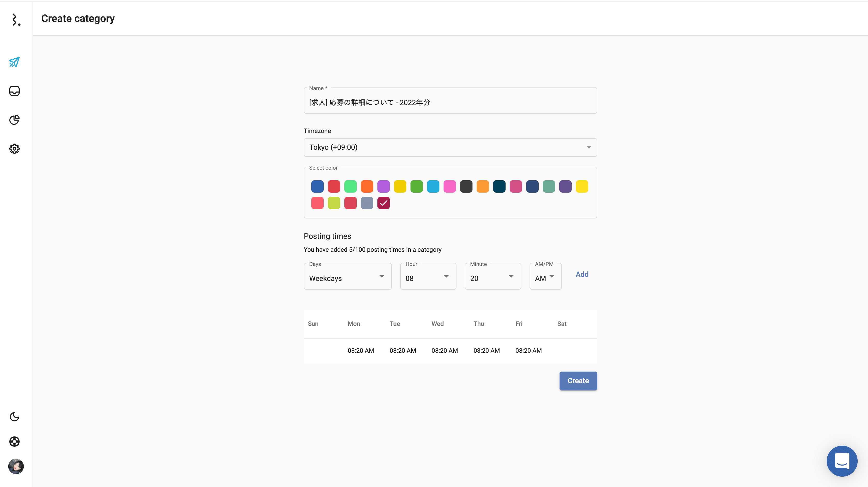Pick the hot pink color swatch
The image size is (868, 487).
tap(450, 186)
